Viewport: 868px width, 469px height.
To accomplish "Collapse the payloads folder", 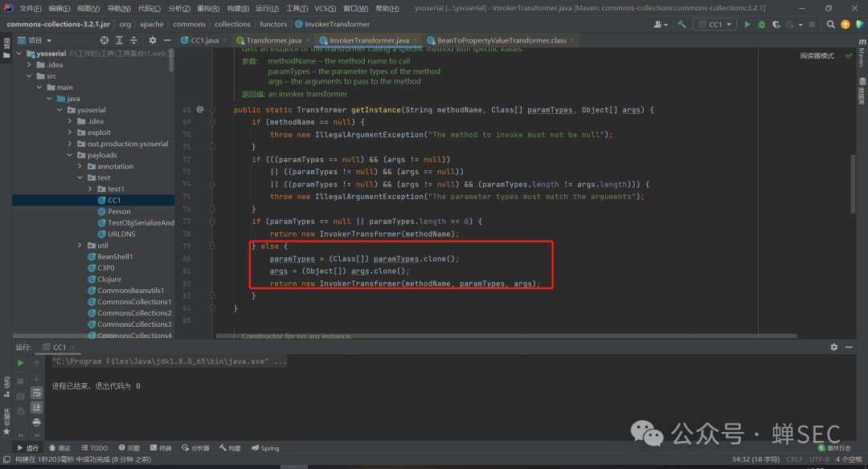I will (x=70, y=155).
